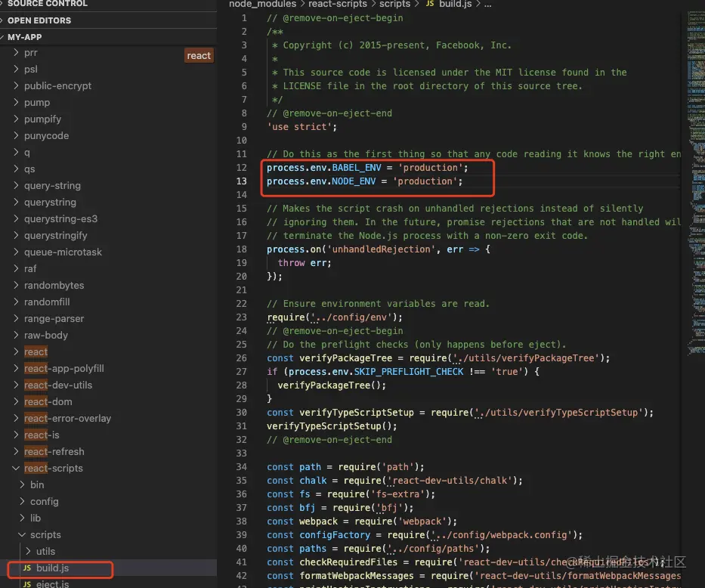Click the JS icon of build.js in explorer
The image size is (705, 588).
point(27,568)
